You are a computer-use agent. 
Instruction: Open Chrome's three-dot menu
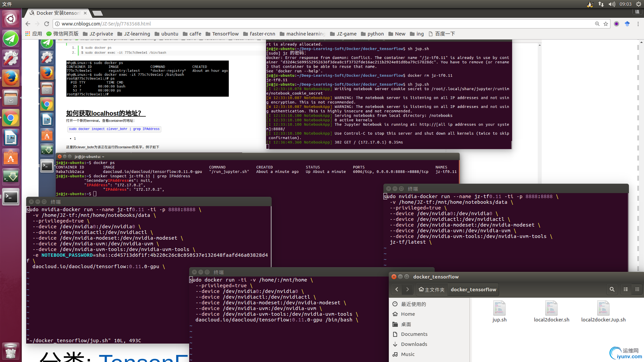[638, 24]
